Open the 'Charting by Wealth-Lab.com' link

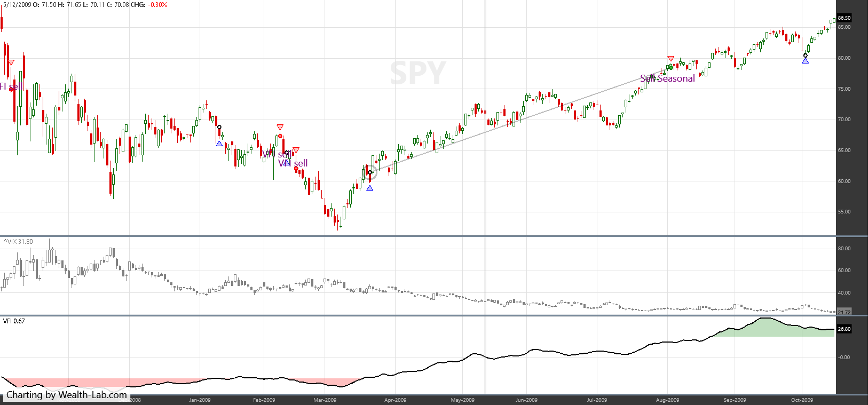click(67, 395)
